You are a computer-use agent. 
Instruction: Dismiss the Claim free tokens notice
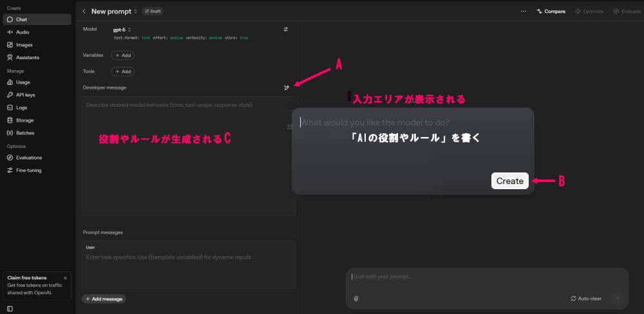coord(65,278)
